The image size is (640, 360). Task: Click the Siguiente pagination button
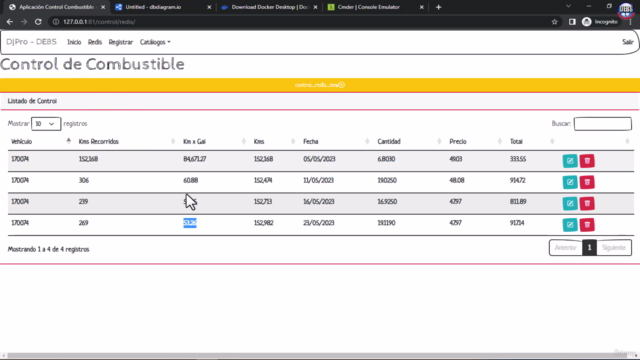(614, 248)
